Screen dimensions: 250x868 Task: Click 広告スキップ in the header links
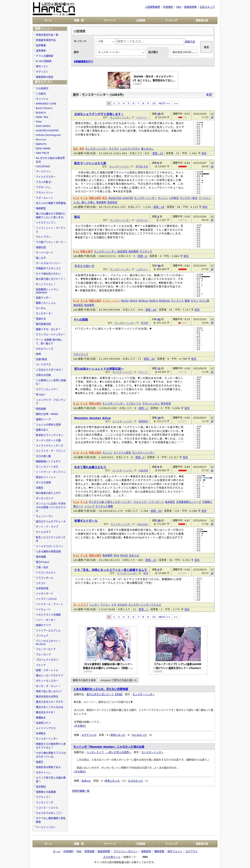[x=207, y=7]
